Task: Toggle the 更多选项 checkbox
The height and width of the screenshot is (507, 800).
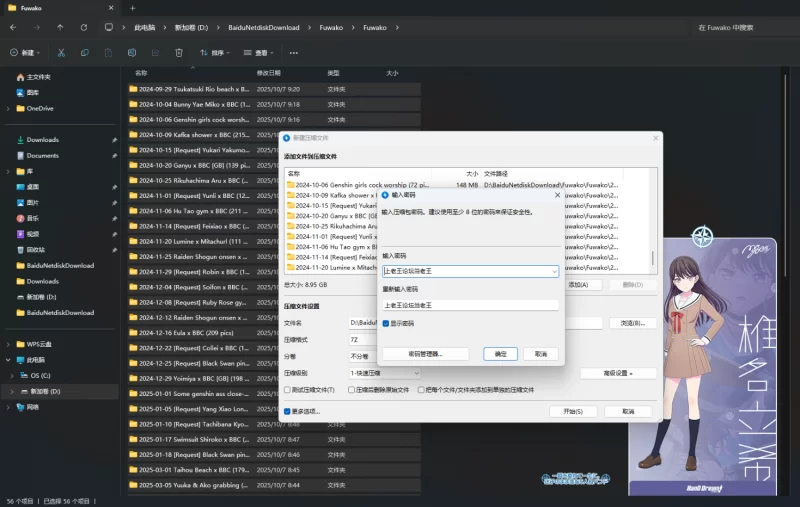Action: [288, 411]
